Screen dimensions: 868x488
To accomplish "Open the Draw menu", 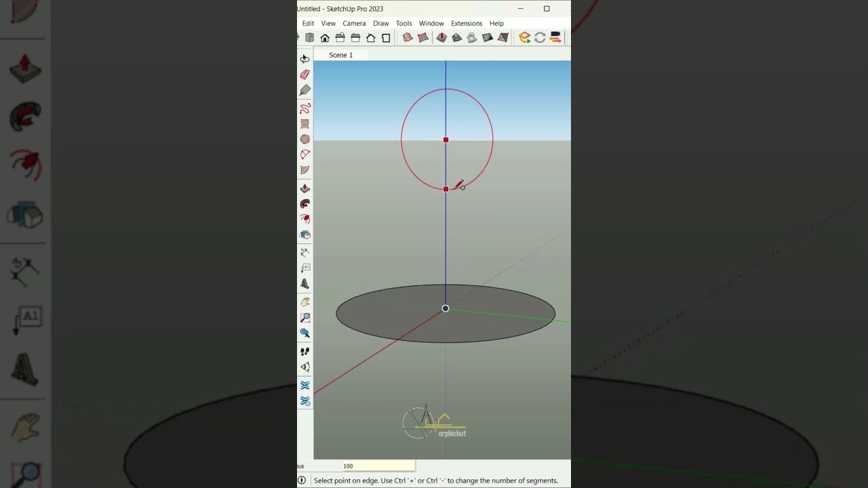I will click(381, 23).
